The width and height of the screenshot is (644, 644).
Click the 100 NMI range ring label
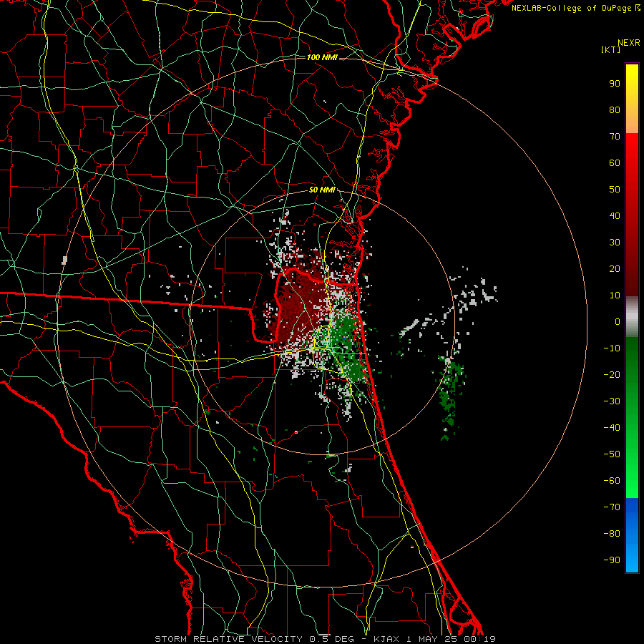[322, 57]
